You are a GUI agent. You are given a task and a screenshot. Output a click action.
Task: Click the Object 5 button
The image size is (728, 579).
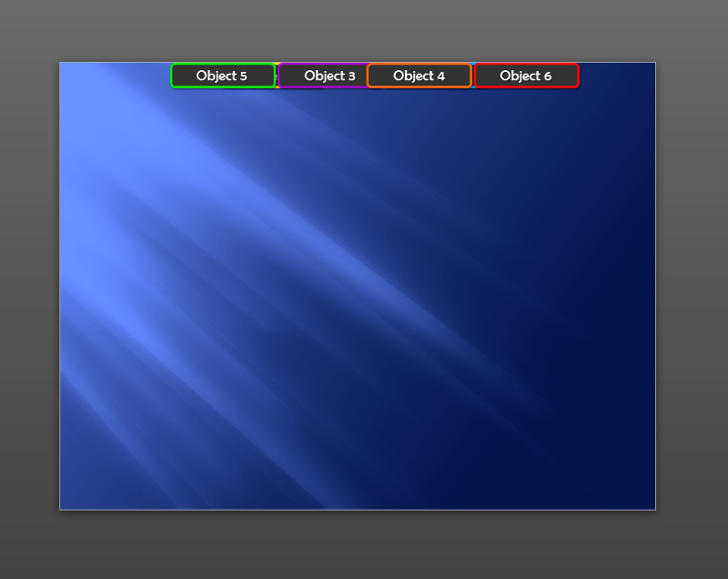pyautogui.click(x=223, y=76)
